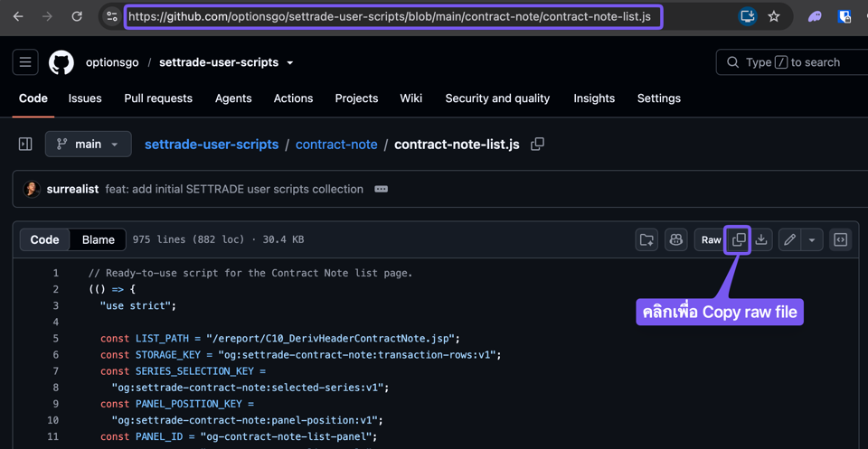Click the 975 lines file info text

pos(218,239)
